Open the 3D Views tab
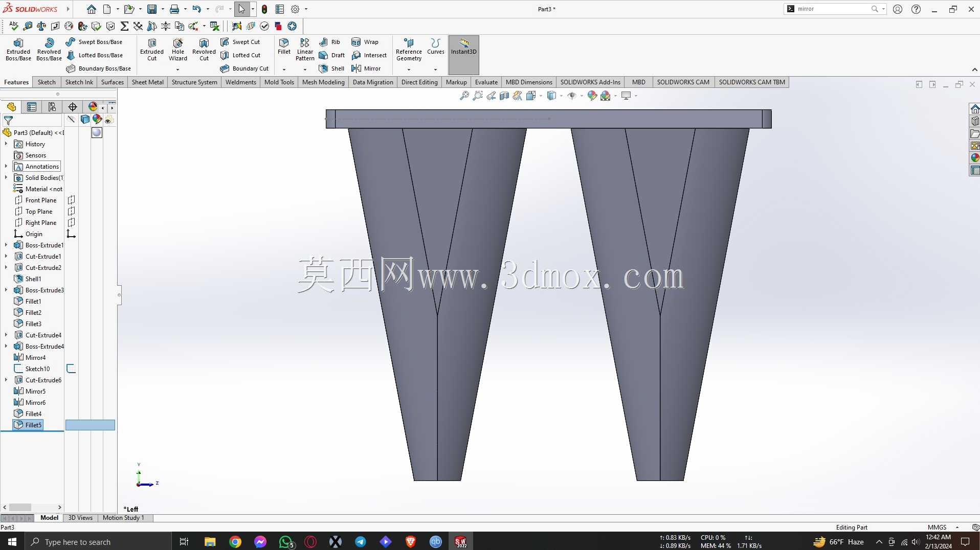This screenshot has width=980, height=550. pos(80,518)
